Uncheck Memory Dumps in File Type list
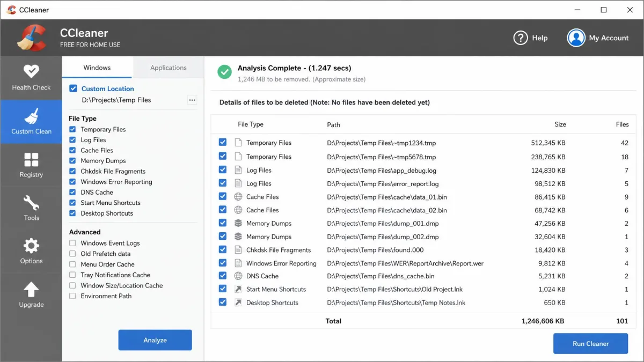644x362 pixels. click(x=72, y=161)
